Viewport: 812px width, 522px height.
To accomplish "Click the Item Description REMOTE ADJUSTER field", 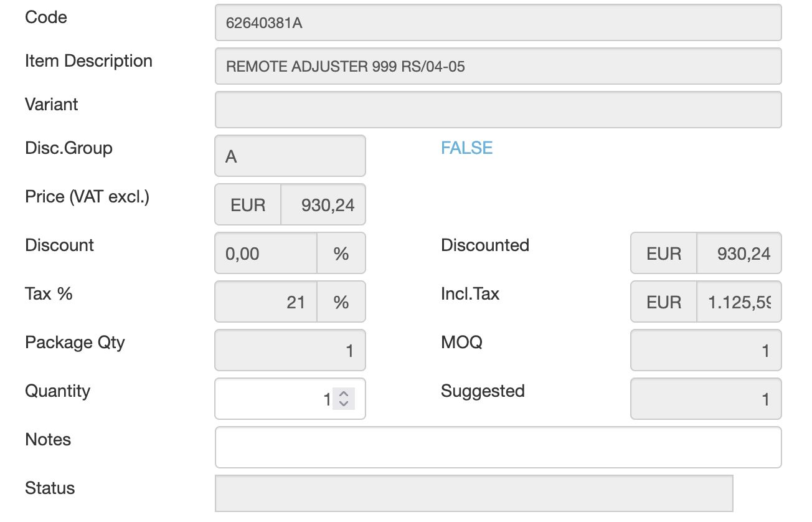I will pos(498,66).
